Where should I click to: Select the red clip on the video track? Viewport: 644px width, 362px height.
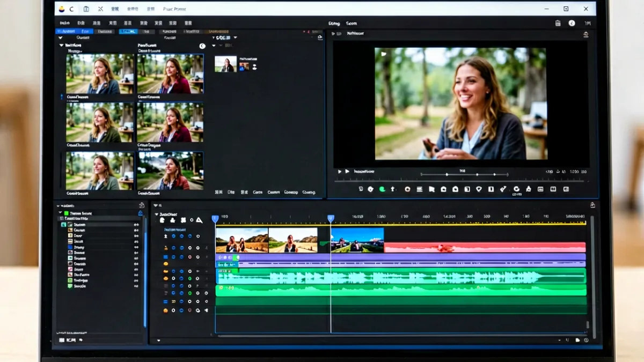click(485, 247)
